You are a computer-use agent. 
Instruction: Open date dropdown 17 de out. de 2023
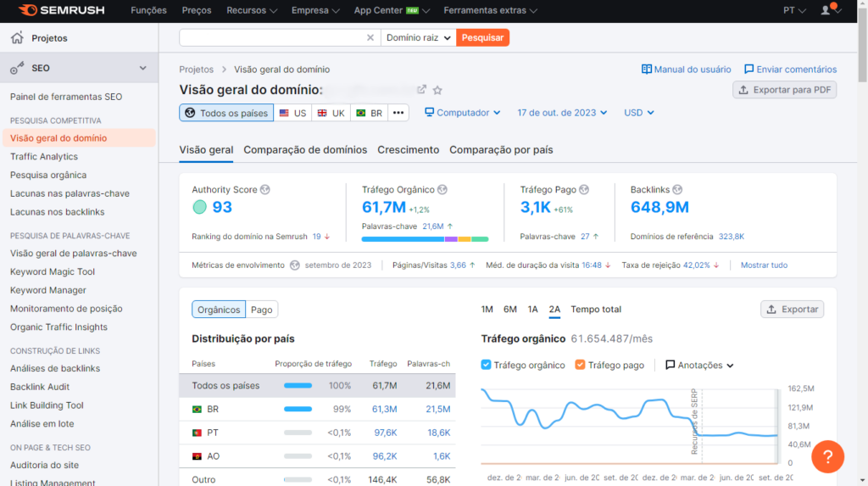[562, 113]
